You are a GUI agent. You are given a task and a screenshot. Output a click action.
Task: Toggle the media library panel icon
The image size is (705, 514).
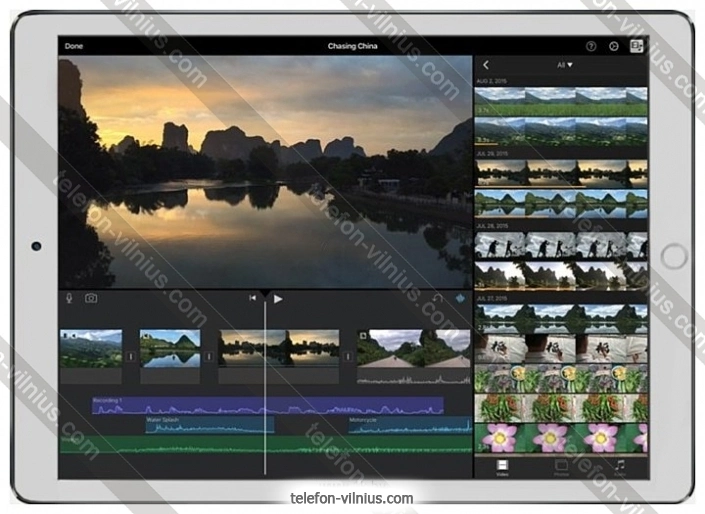(636, 46)
